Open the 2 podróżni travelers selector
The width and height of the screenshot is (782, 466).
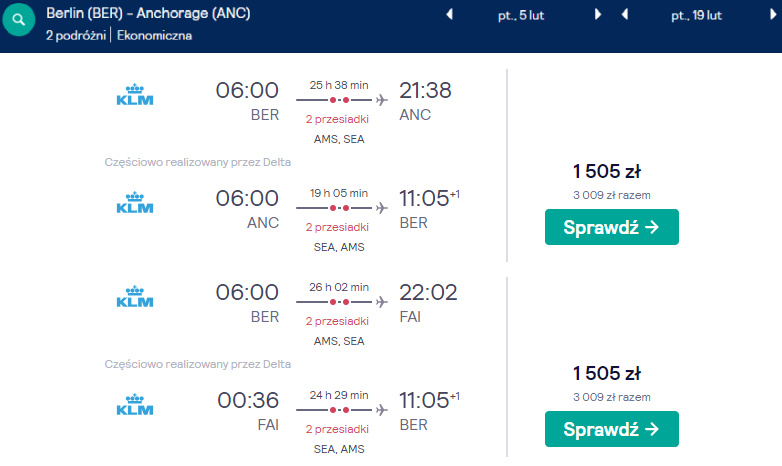[x=76, y=35]
